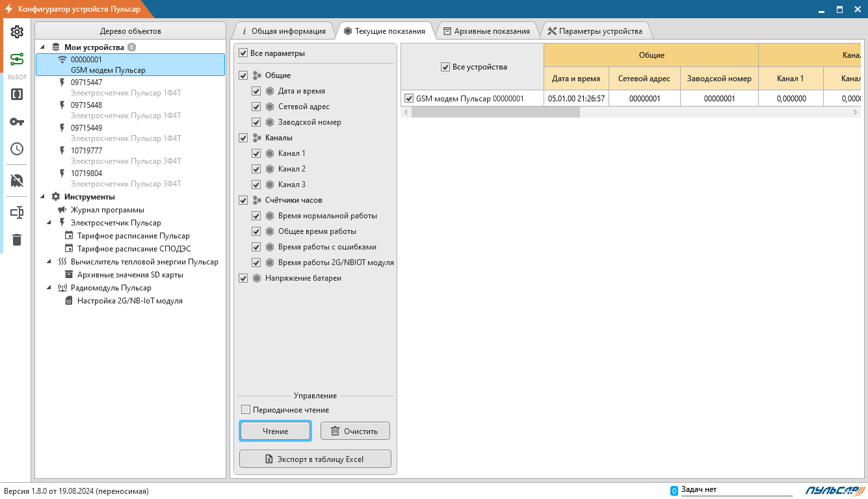Click the crossed-out ghost sidebar icon
This screenshot has width=868, height=499.
pos(17,181)
